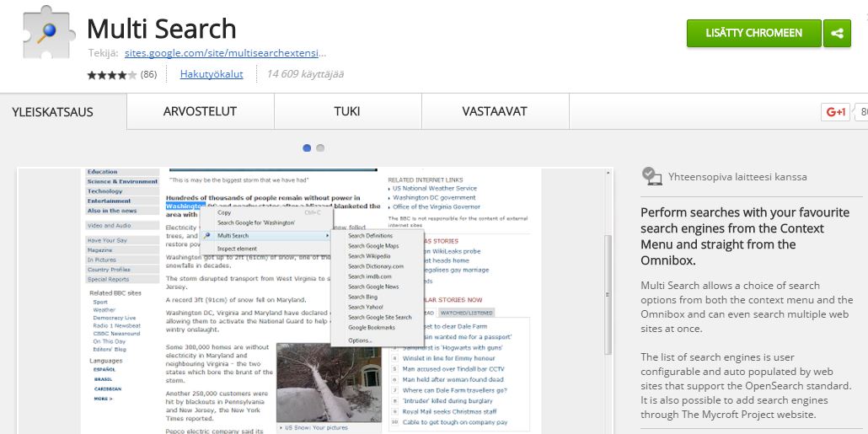Click the Multi Search extension title

click(x=162, y=29)
